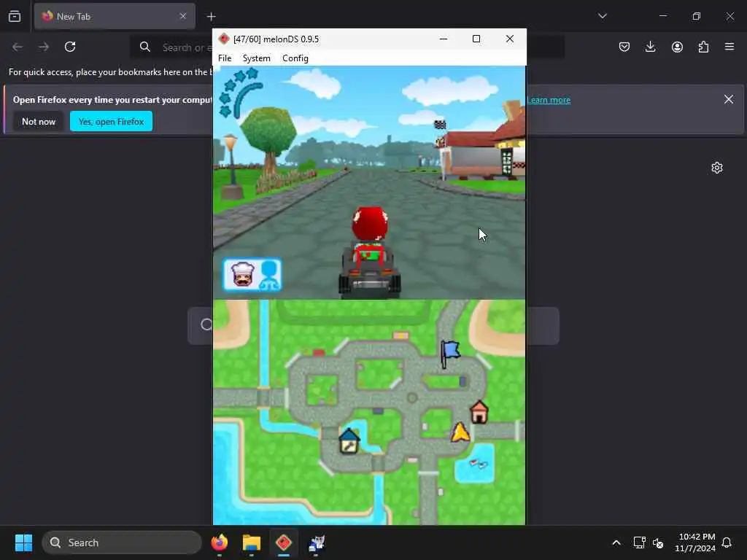Dismiss the Firefox startup notification bar
Viewport: 747px width, 560px height.
[x=729, y=99]
